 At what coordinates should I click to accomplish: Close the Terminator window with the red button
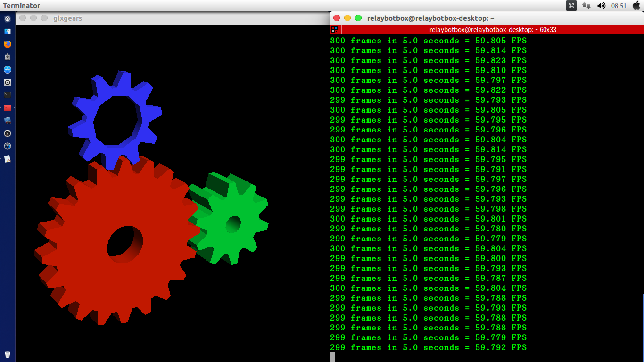337,18
